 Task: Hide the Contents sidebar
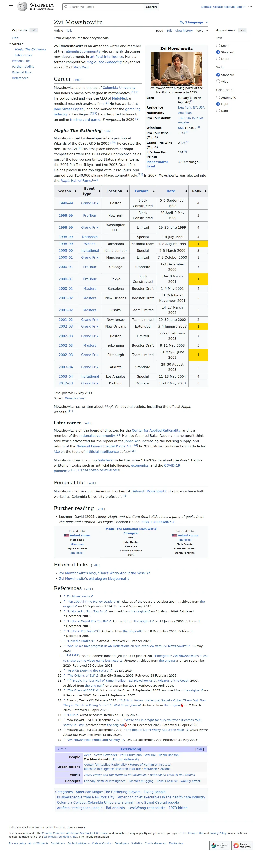34,30
